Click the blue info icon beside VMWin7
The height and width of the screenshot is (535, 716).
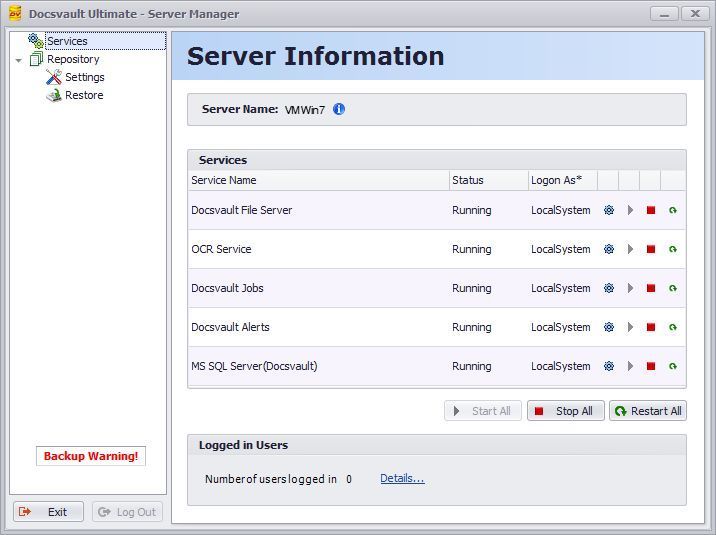(339, 109)
